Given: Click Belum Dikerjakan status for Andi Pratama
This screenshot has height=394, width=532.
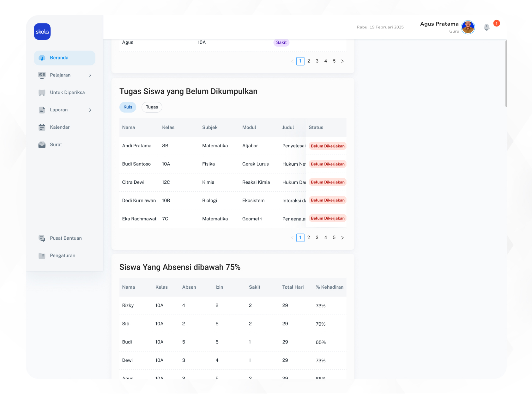Looking at the screenshot, I should coord(328,146).
